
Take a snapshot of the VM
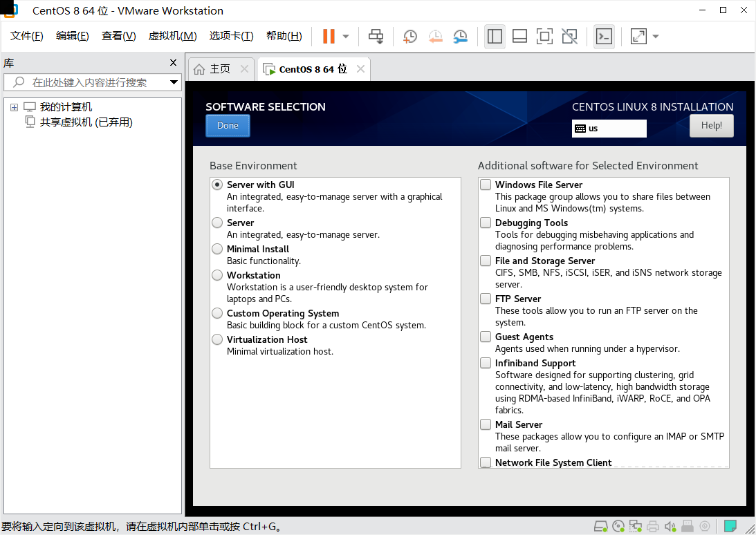[410, 36]
